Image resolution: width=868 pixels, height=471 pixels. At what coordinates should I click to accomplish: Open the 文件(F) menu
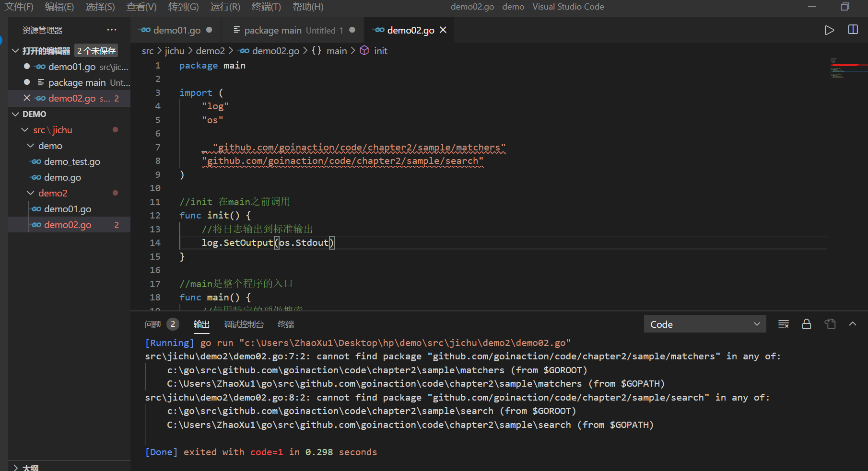pyautogui.click(x=19, y=7)
